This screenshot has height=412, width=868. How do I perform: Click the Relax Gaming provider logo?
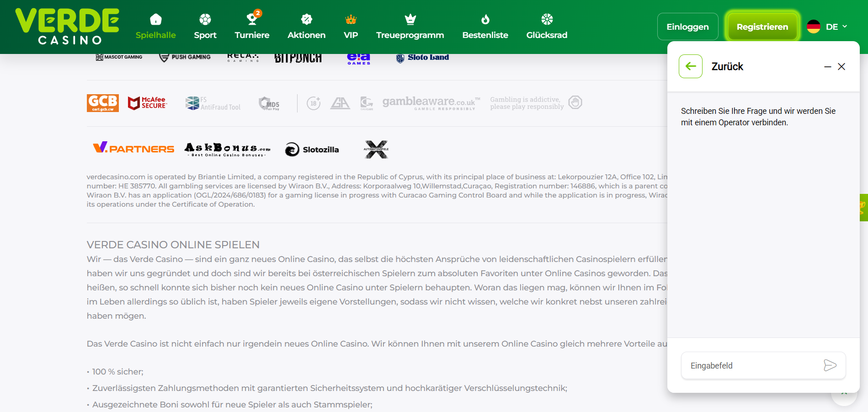243,57
